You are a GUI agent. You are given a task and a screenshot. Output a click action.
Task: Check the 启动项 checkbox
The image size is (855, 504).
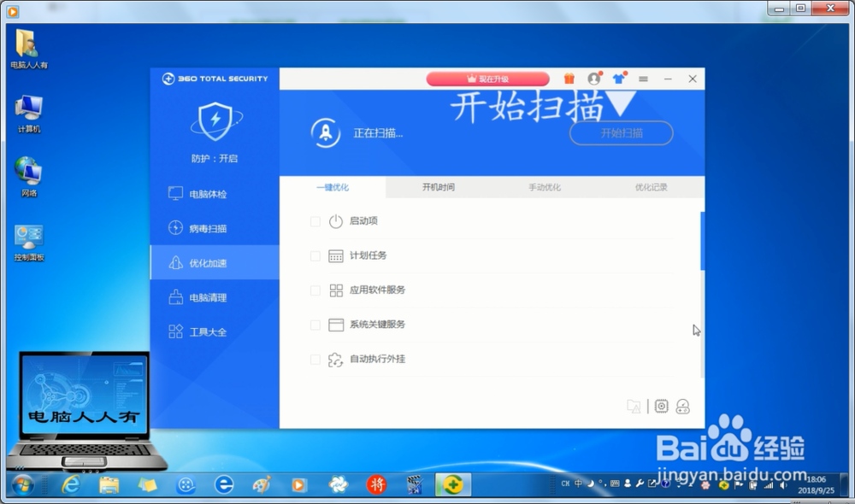[315, 221]
